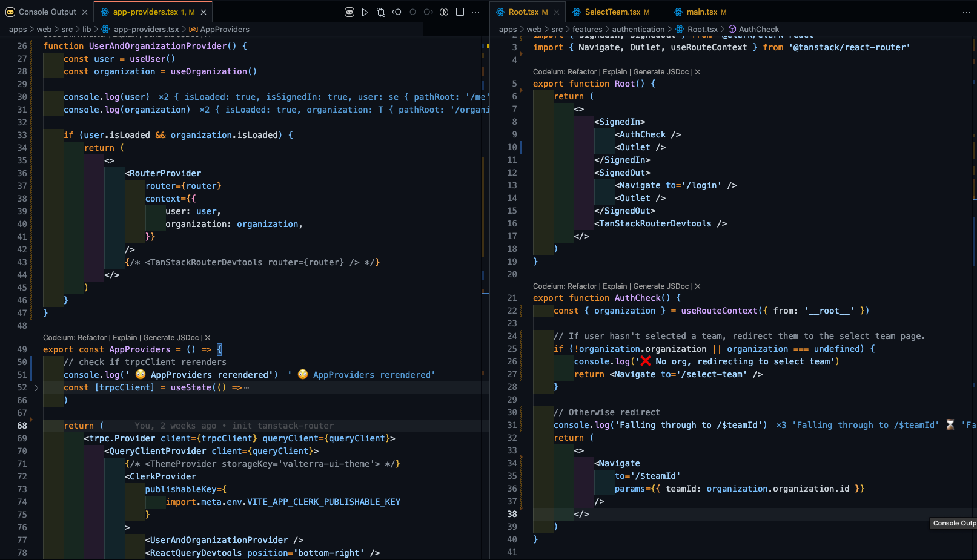Open the file annotations circular git icon
Image resolution: width=977 pixels, height=560 pixels.
point(444,12)
